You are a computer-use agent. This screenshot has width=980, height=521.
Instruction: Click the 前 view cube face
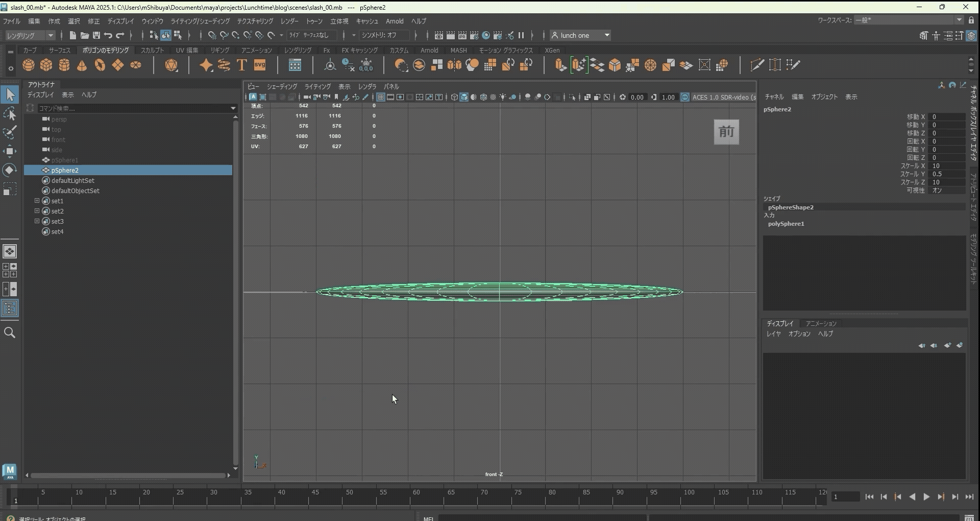tap(726, 132)
